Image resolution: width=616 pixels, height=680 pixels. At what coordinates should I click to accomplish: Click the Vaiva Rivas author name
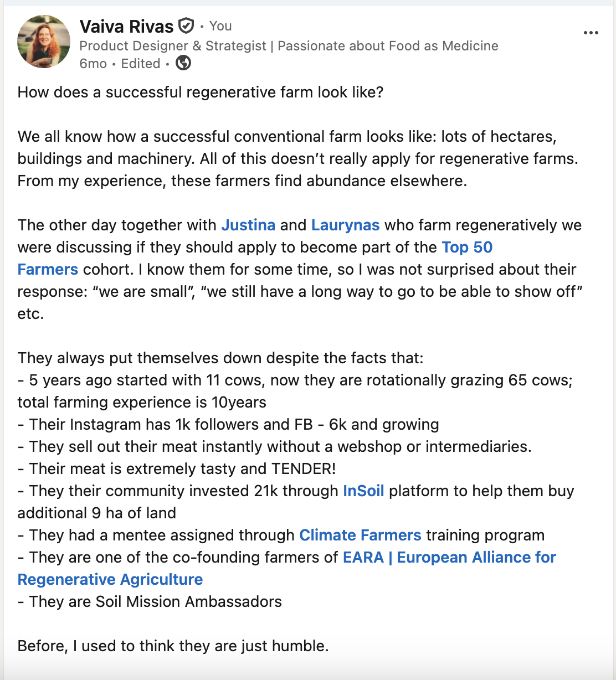click(x=127, y=26)
